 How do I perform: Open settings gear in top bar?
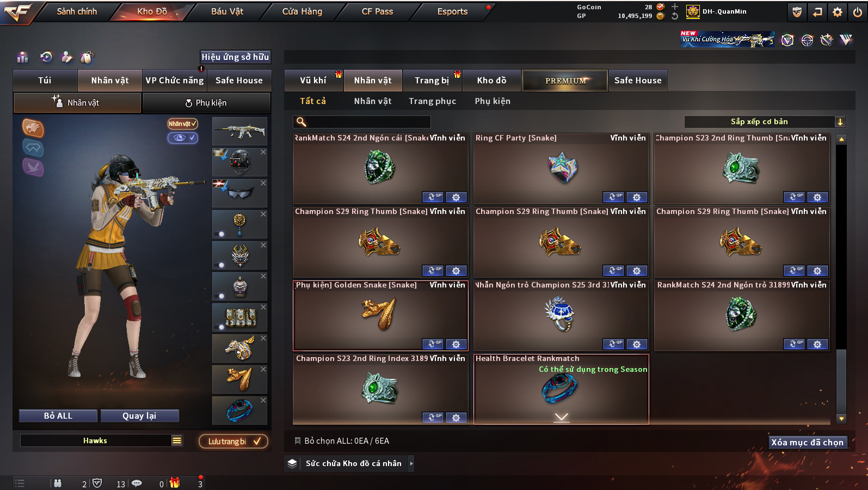(838, 12)
